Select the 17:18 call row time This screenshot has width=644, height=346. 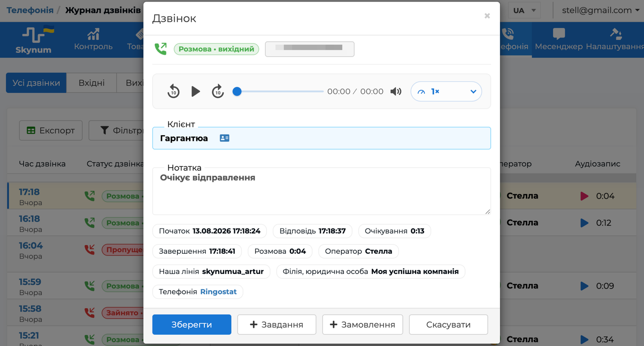(29, 192)
